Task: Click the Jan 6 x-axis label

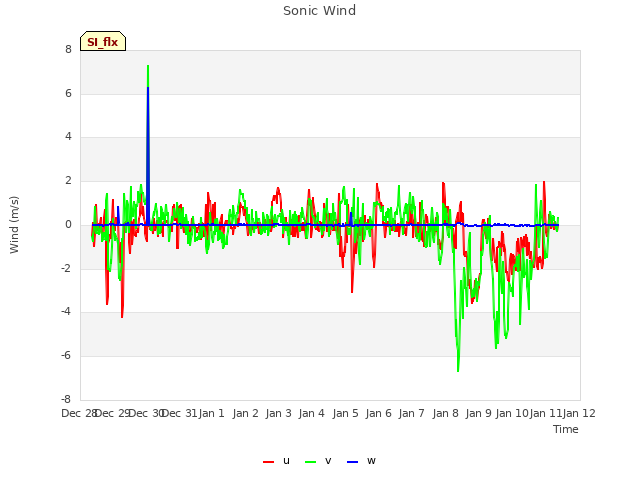Action: click(379, 413)
